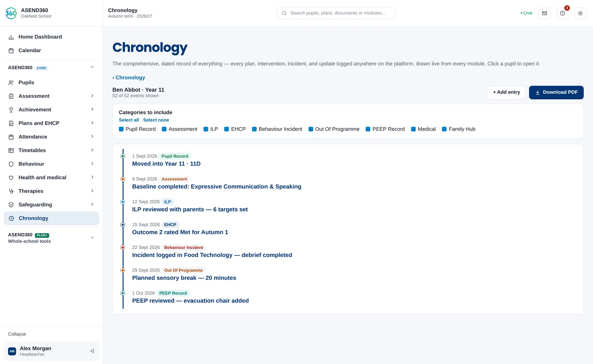
Task: Click the 22 Sept 2026 timeline marker dot
Action: point(123,248)
